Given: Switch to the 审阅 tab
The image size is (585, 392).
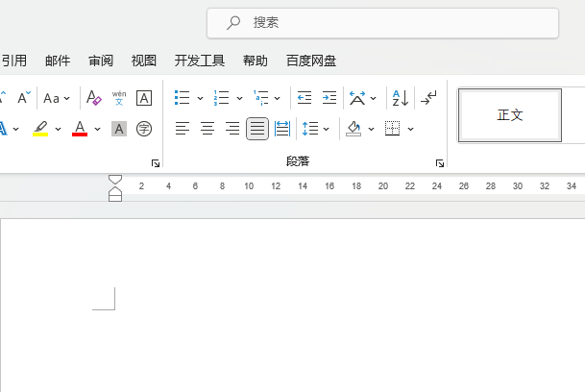Looking at the screenshot, I should click(x=101, y=61).
